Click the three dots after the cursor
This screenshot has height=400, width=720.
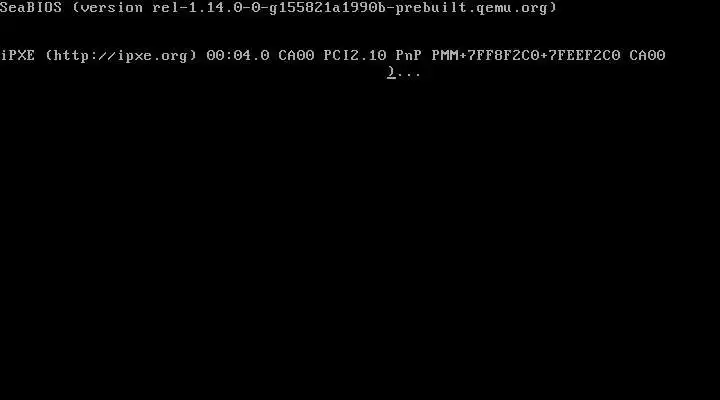click(x=409, y=73)
